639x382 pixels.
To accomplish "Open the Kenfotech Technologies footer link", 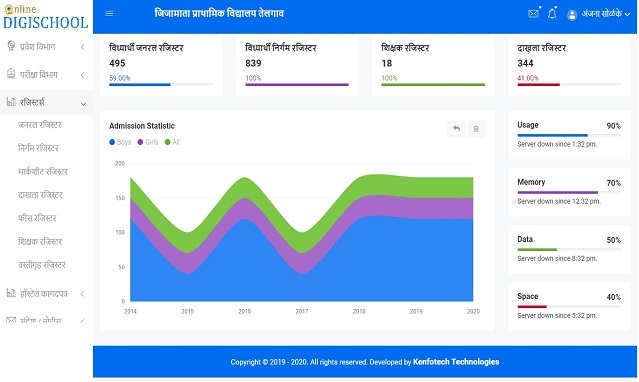I will pos(456,362).
